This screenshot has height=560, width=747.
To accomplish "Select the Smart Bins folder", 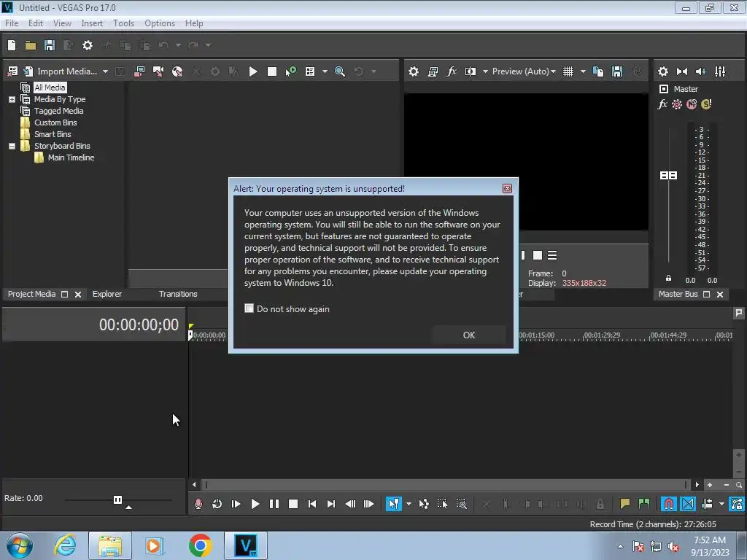I will pos(53,134).
